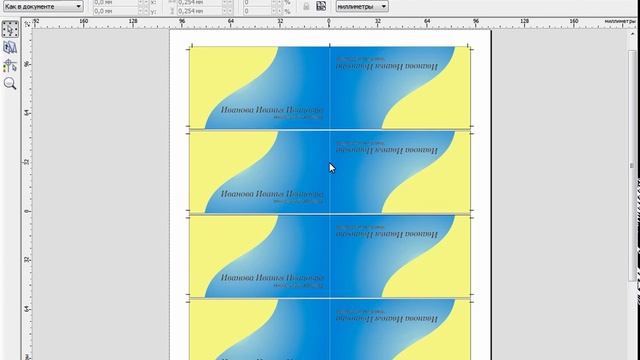Click the upside-down name on the second card
Viewport: 640px width, 360px height.
point(387,151)
